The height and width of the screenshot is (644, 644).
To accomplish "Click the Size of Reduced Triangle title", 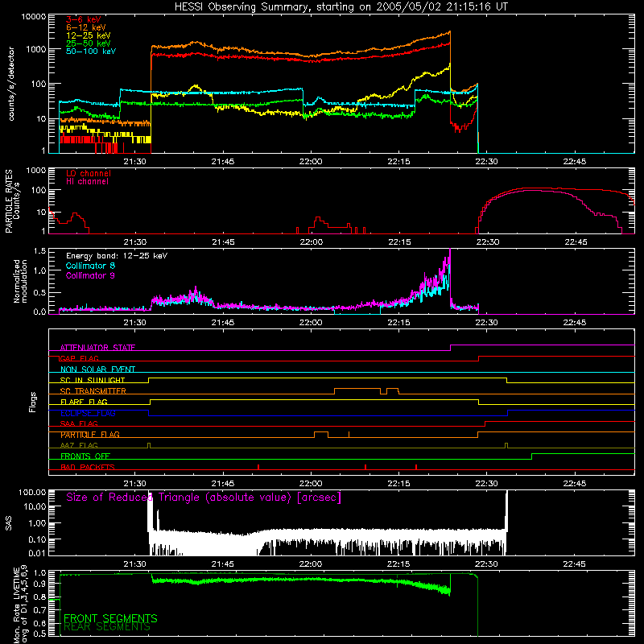I will tap(204, 497).
